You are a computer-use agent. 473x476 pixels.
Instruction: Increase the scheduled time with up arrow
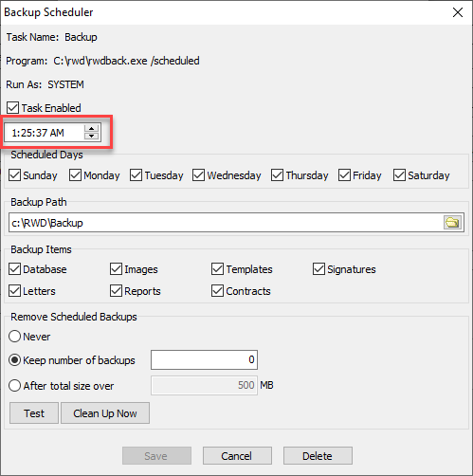[x=92, y=129]
